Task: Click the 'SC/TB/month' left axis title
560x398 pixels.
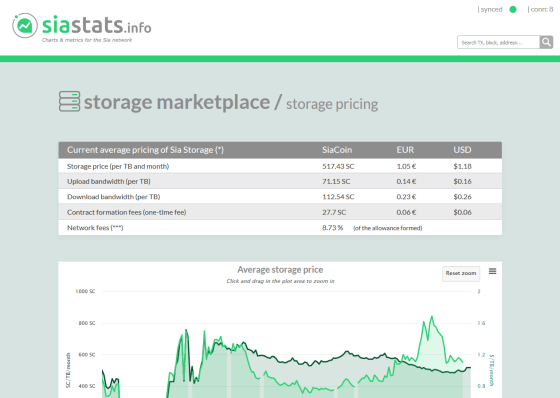Action: tap(68, 370)
